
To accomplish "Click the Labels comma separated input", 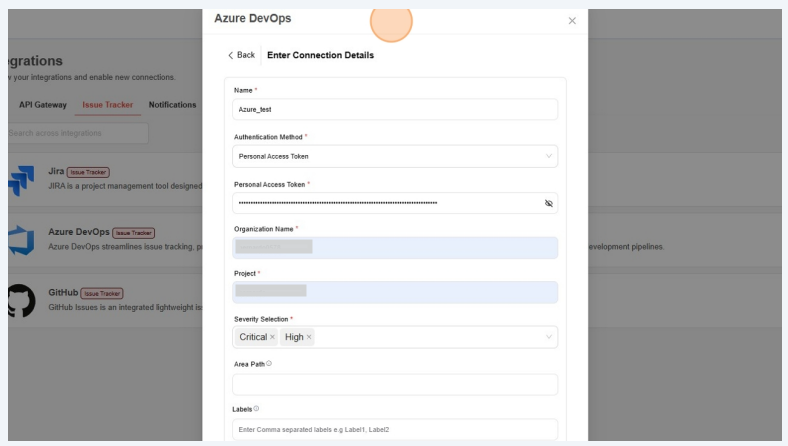I will (395, 430).
